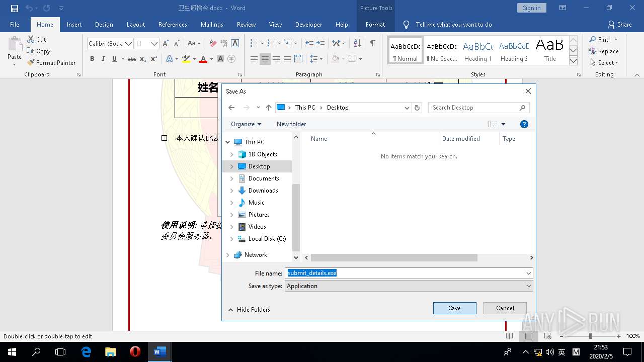
Task: Go up one folder level in Save As
Action: (269, 108)
